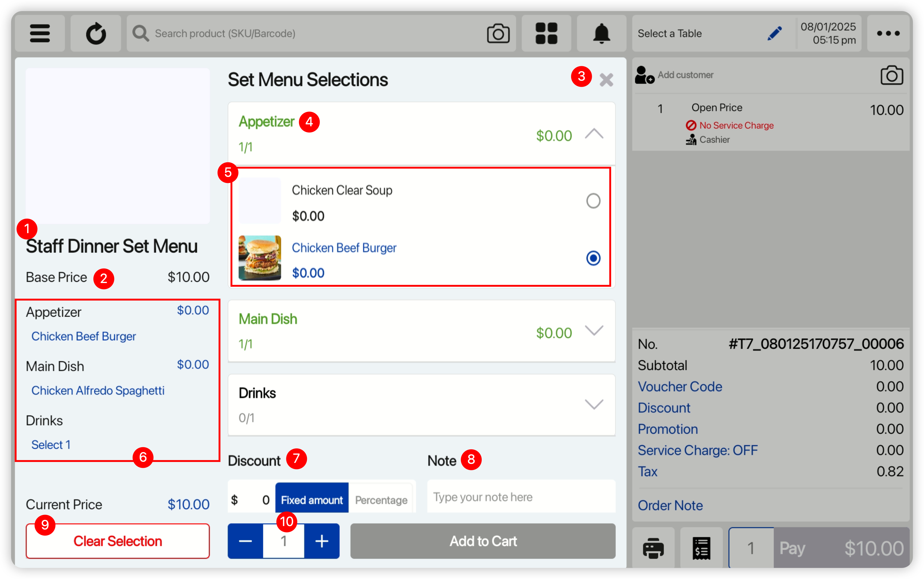924x579 pixels.
Task: Open the receipt bill icon
Action: [x=701, y=548]
